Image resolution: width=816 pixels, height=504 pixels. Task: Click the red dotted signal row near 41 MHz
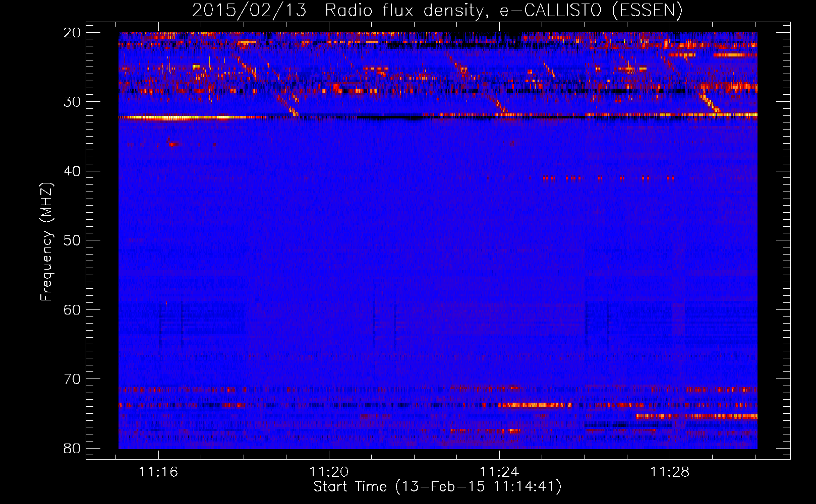[x=609, y=178]
